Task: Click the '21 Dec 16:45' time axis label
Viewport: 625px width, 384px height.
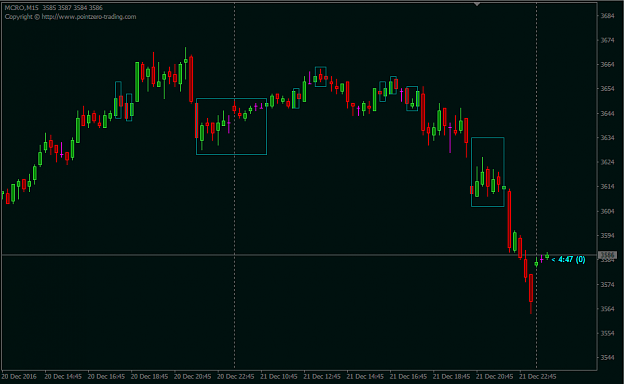Action: 408,376
